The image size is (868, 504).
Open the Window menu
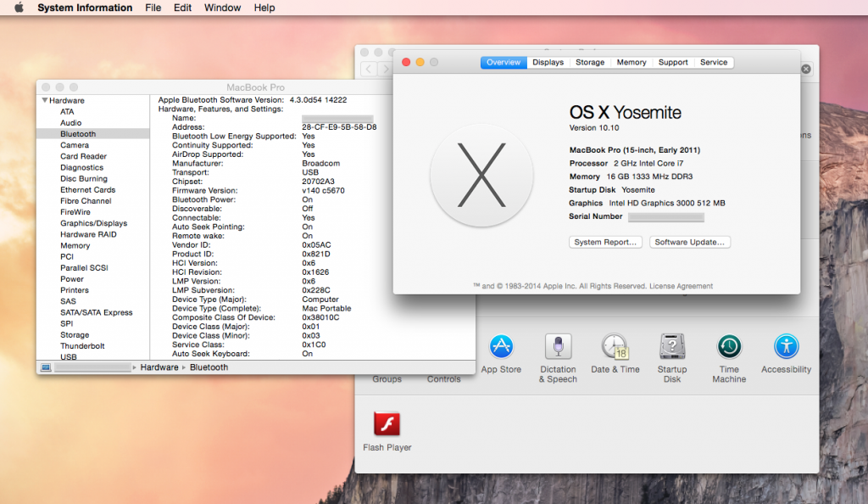coord(222,8)
